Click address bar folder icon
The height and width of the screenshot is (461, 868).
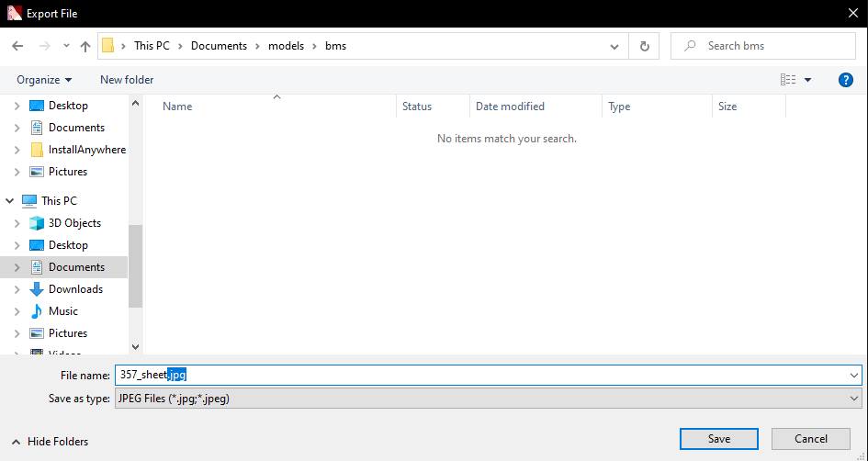[108, 46]
